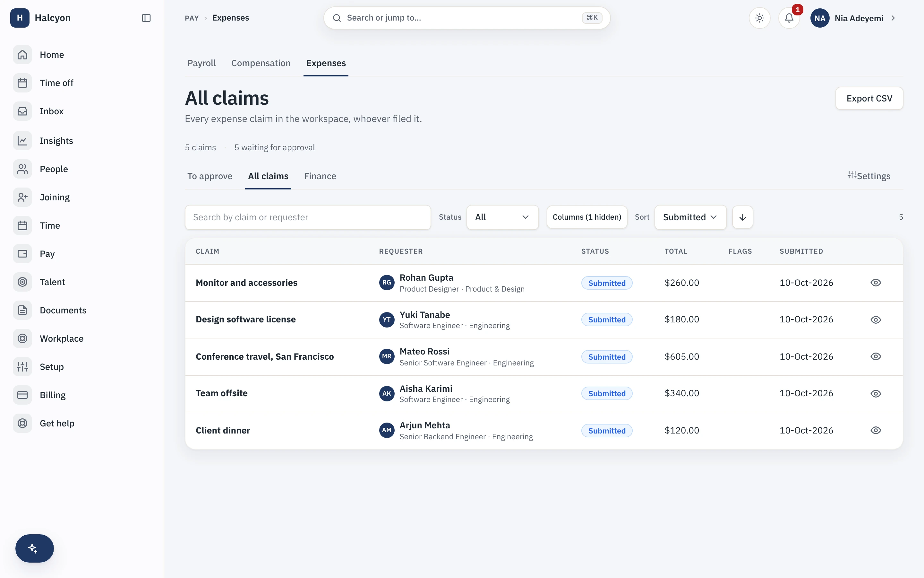This screenshot has height=578, width=924.
Task: Open the Joining add-person icon
Action: tap(22, 197)
